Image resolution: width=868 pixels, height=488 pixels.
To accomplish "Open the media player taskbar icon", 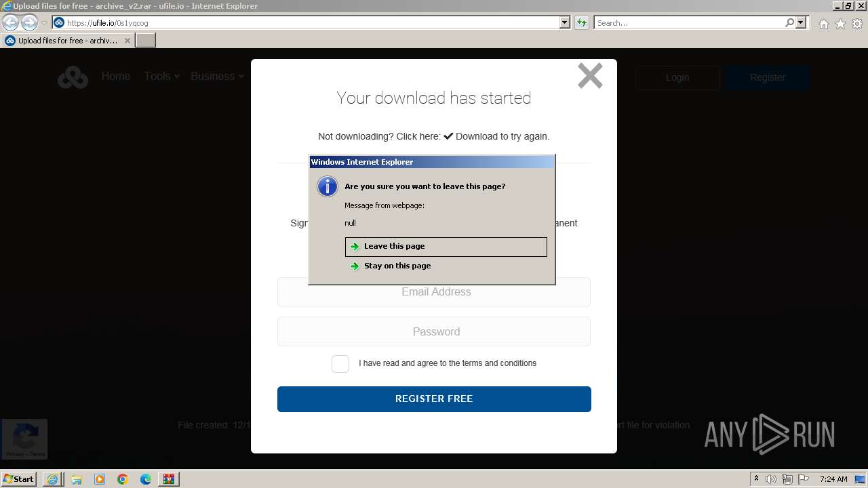I will pyautogui.click(x=100, y=479).
